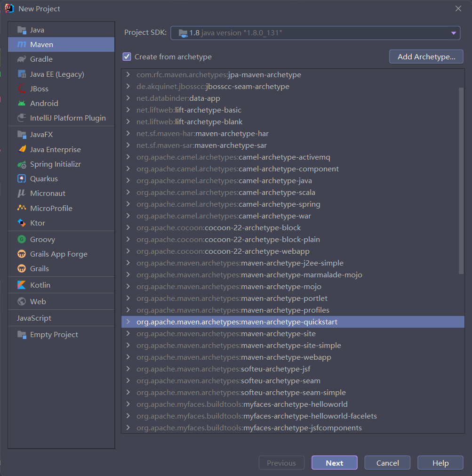The height and width of the screenshot is (476, 472).
Task: Click the Spring Initializr leaf icon
Action: 22,164
